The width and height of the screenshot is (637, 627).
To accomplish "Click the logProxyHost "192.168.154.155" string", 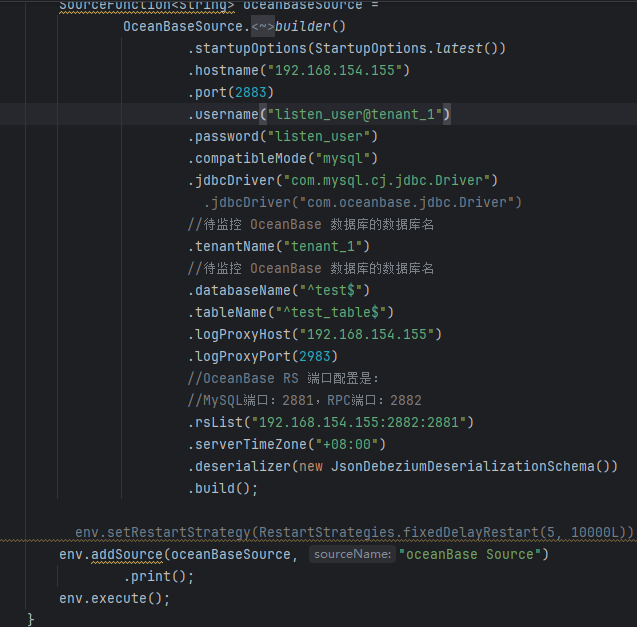I will 367,334.
